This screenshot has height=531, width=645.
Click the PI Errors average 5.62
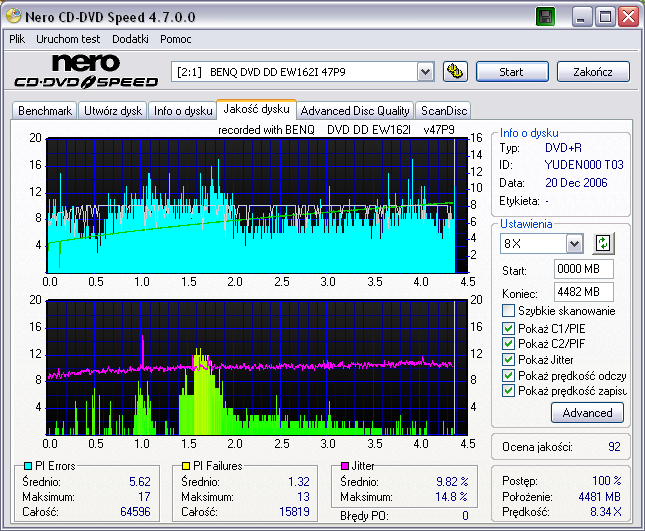coord(140,482)
